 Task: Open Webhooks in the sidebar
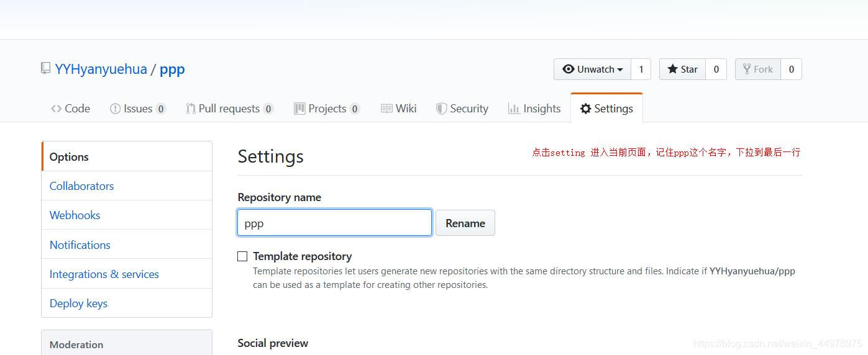[127, 215]
